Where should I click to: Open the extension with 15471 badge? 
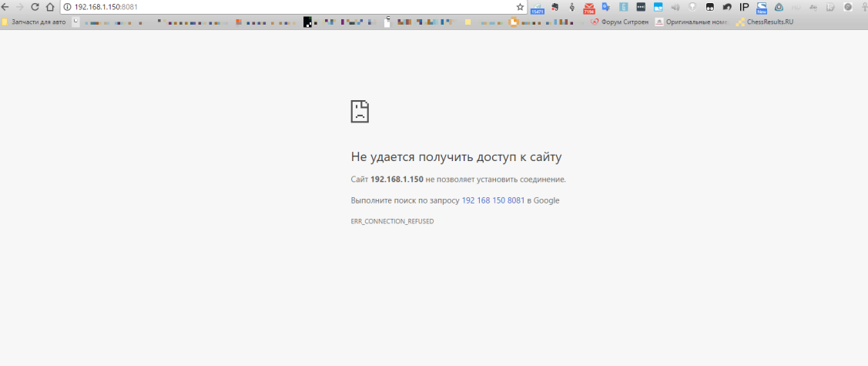[538, 8]
